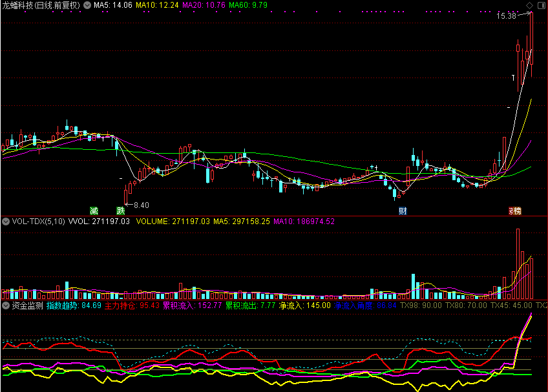The height and width of the screenshot is (392, 548).
Task: Click the 龙蟠科技(日线.前复权) chart title
Action: click(41, 5)
